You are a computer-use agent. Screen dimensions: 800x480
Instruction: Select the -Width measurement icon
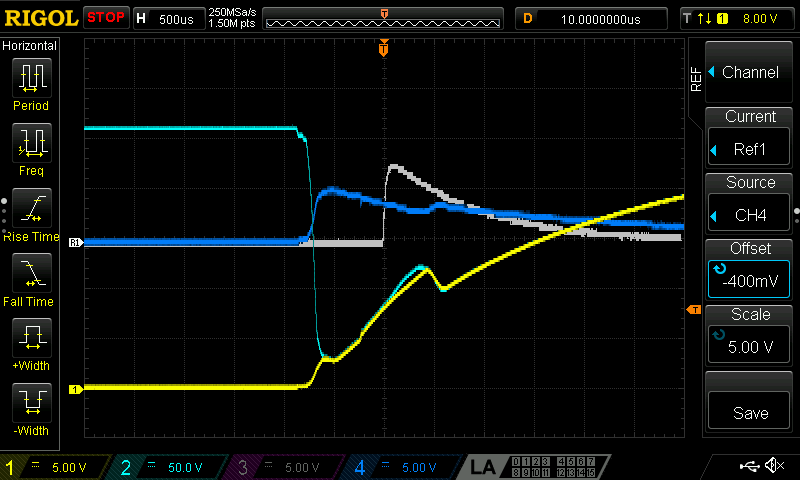[32, 402]
